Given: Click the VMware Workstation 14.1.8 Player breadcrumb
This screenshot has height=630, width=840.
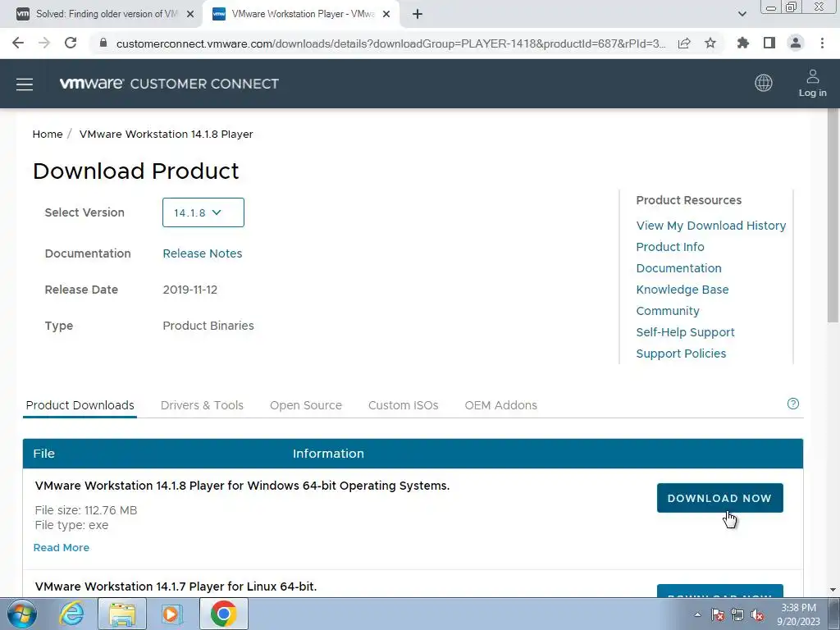Looking at the screenshot, I should 166,134.
